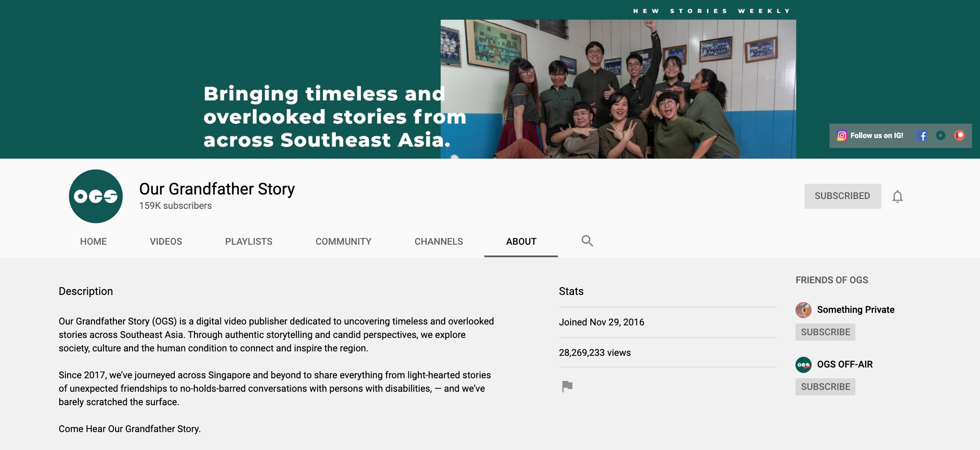
Task: Open the PLAYLISTS tab
Action: pos(249,242)
